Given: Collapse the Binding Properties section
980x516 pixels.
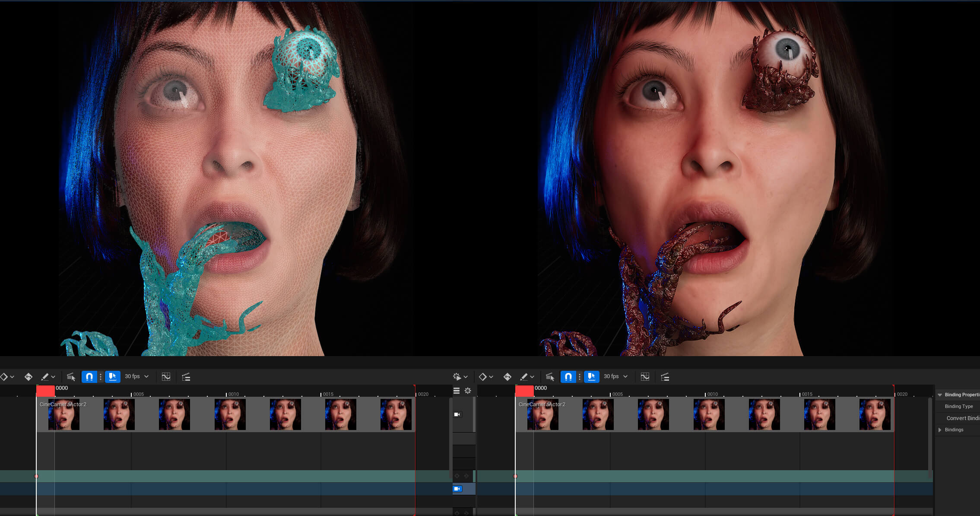Looking at the screenshot, I should pyautogui.click(x=940, y=395).
